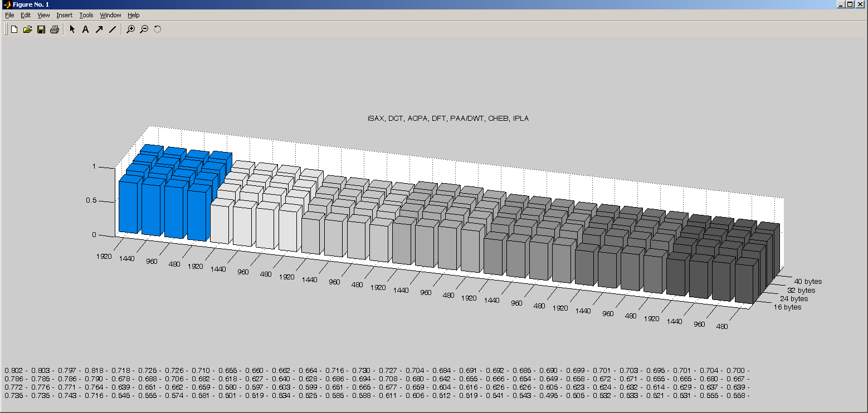Click the z-axis tick label '0'
868x413 pixels.
coord(94,235)
